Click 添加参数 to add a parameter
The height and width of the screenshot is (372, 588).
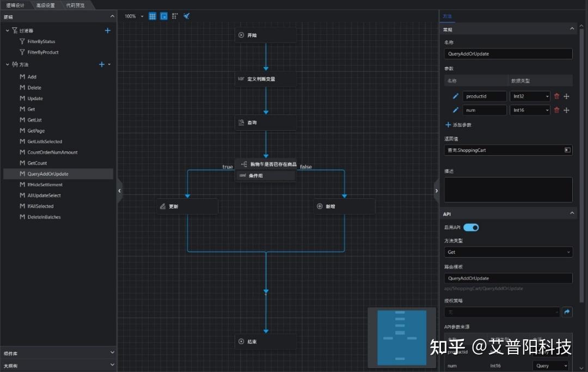(x=458, y=125)
